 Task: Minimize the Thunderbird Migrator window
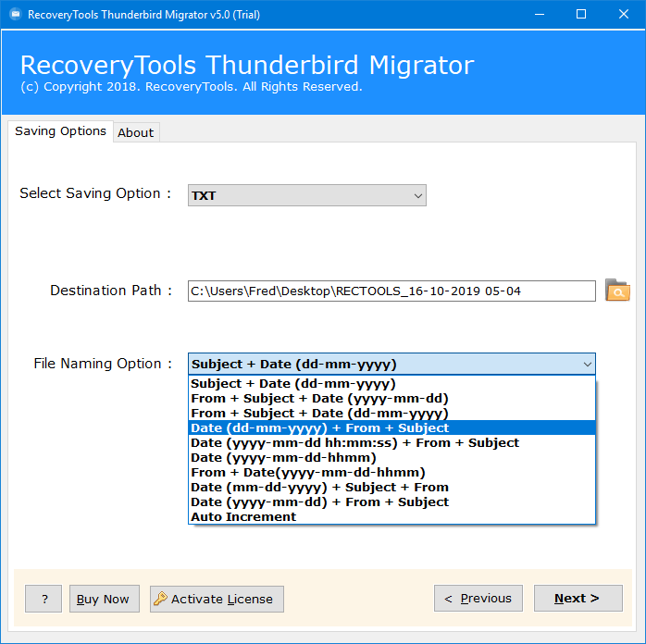tap(540, 15)
